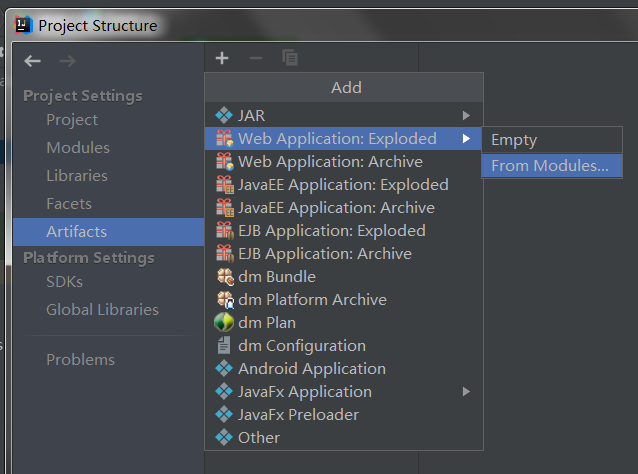Viewport: 638px width, 474px height.
Task: Click the Web Application: Exploded gift icon
Action: click(225, 138)
